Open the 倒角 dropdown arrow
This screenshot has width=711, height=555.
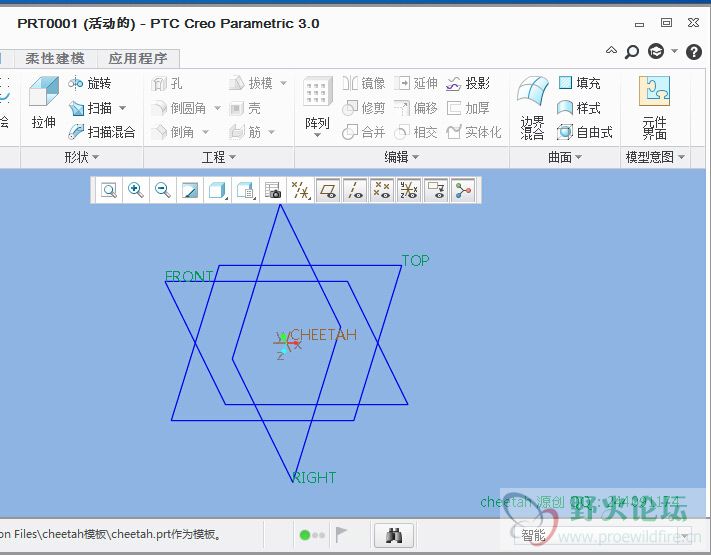205,132
